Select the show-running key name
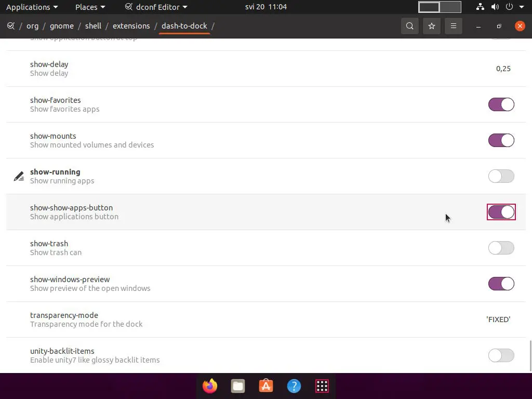 pos(55,172)
